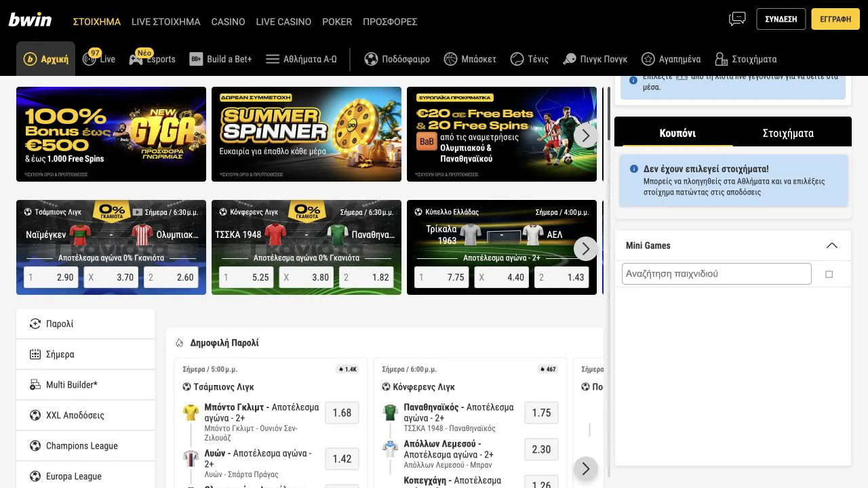Image resolution: width=868 pixels, height=488 pixels.
Task: Pick Μπόντο Γκλιμτ odds 1.68
Action: click(342, 413)
